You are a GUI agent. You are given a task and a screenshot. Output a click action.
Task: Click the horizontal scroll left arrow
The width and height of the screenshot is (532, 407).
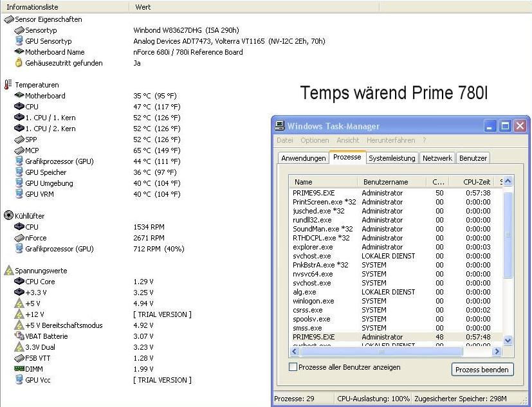(295, 351)
